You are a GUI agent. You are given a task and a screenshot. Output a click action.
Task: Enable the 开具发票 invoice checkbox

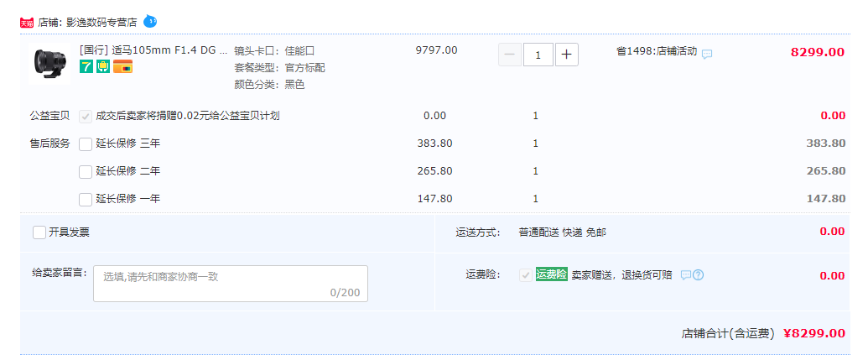(39, 232)
